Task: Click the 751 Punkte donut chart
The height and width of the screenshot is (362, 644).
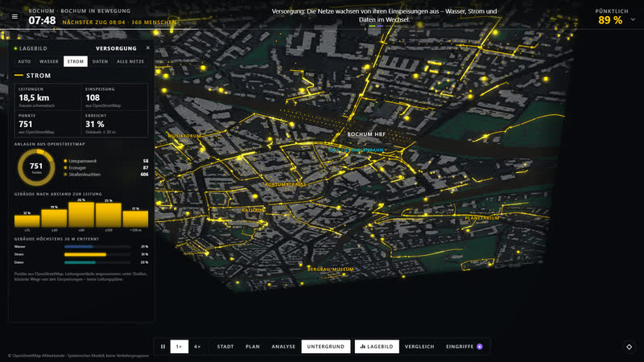Action: click(x=36, y=167)
